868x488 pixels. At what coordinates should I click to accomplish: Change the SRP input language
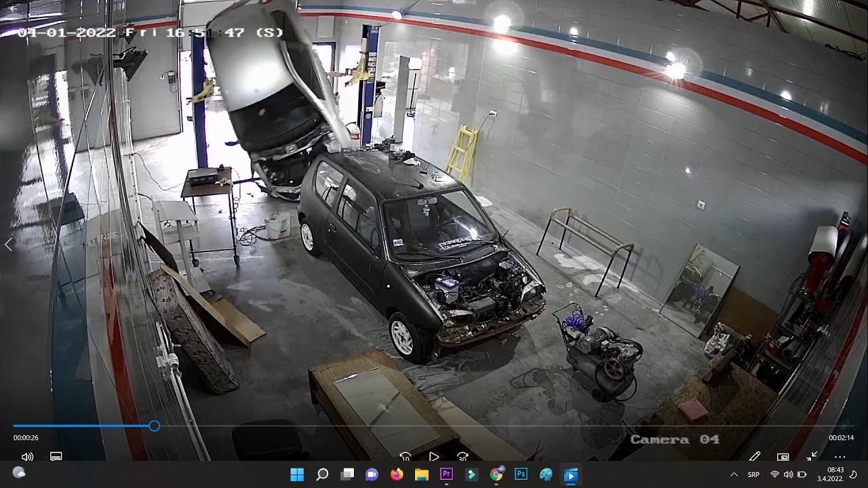[x=753, y=474]
